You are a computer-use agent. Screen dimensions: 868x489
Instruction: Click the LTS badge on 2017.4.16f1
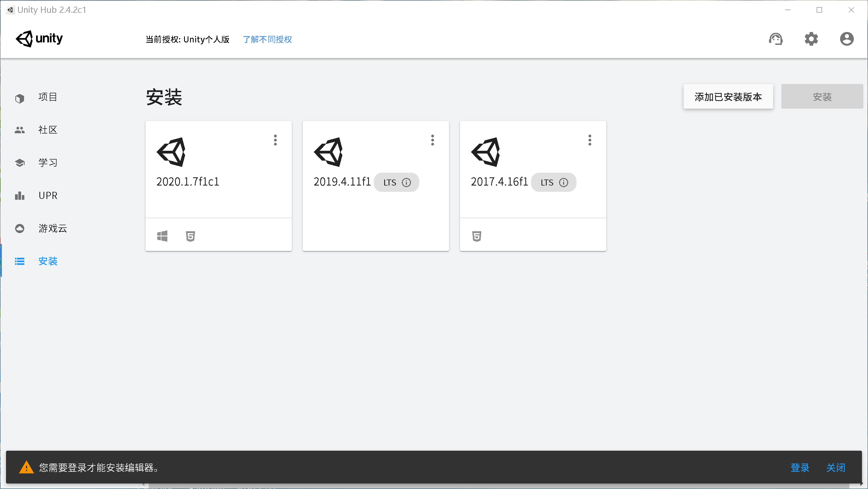point(554,183)
